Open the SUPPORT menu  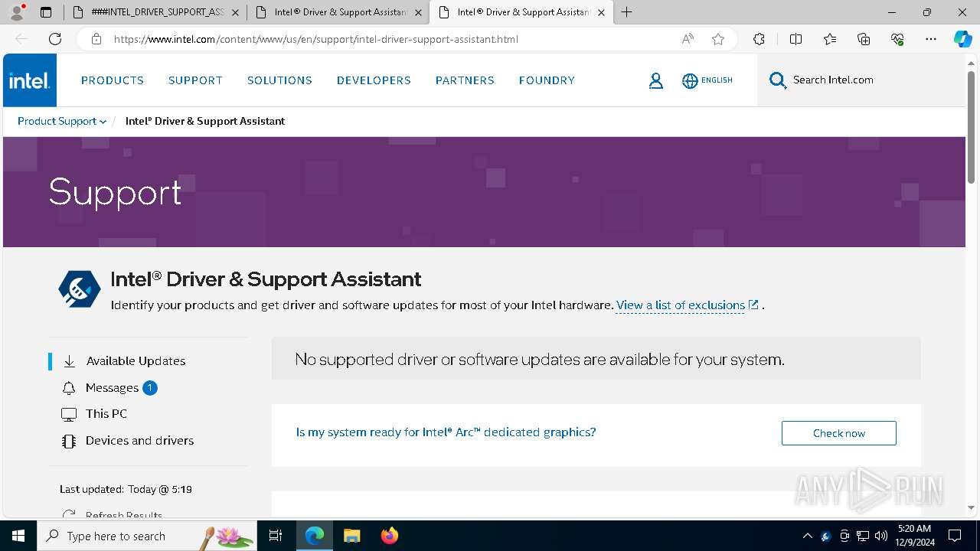point(195,80)
